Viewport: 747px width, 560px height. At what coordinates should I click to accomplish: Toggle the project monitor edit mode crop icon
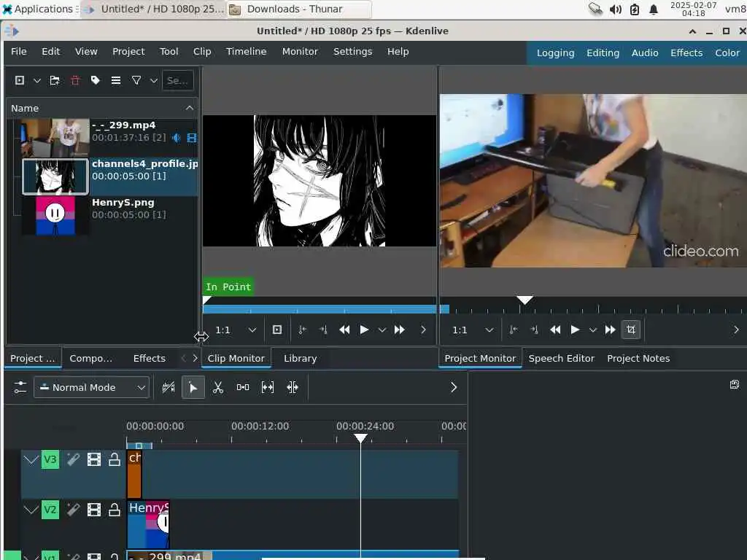[631, 330]
